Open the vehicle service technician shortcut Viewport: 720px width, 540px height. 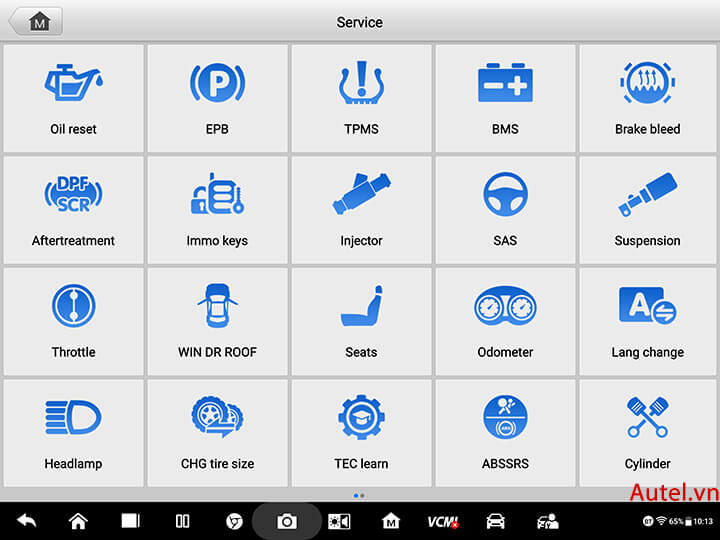tap(547, 521)
